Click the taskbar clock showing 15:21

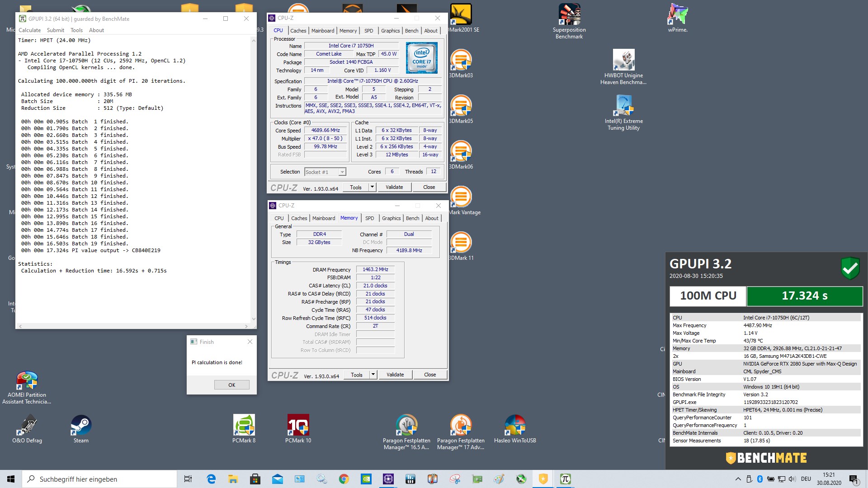coord(829,479)
